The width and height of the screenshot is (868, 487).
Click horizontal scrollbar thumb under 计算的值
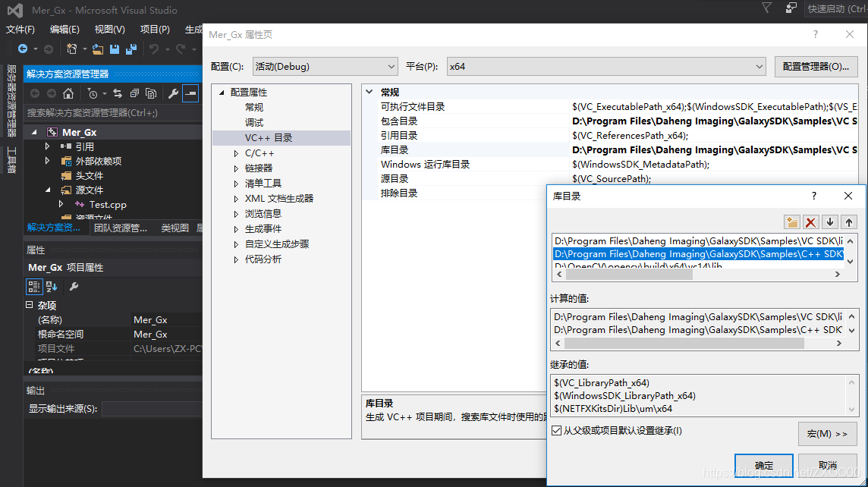coord(684,344)
